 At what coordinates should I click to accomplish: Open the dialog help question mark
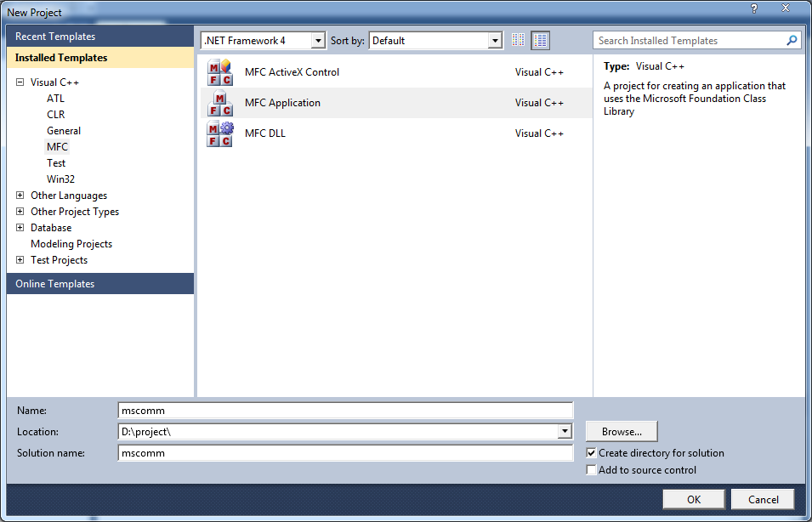click(x=754, y=9)
